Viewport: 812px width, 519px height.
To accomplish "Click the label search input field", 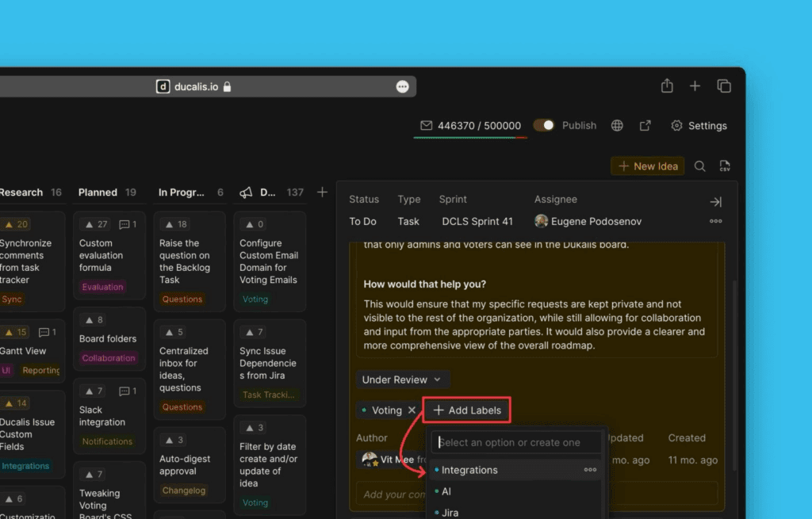I will (x=515, y=442).
